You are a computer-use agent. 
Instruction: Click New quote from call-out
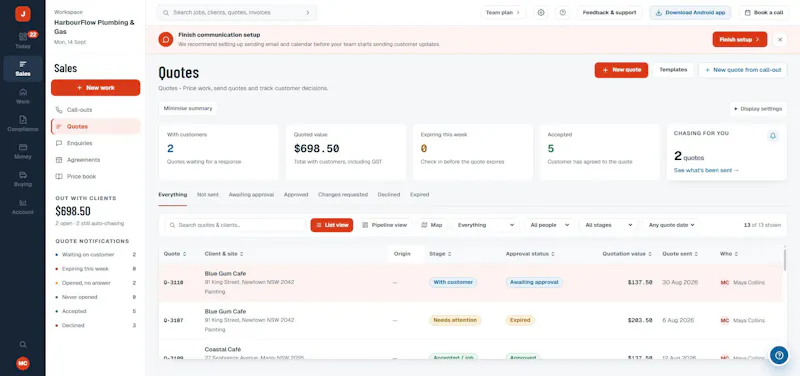tap(743, 70)
